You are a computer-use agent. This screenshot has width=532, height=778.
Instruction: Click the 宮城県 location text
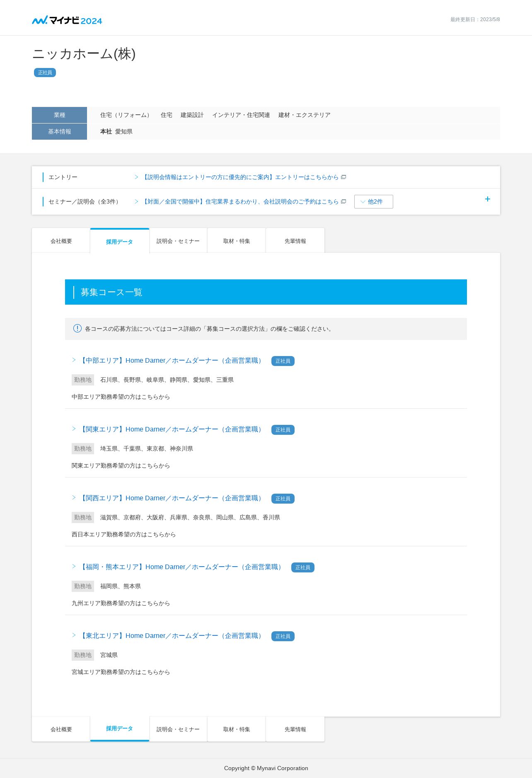(109, 655)
